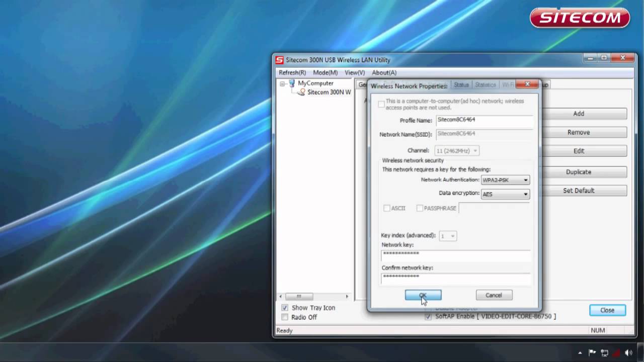Screen dimensions: 644x362
Task: Click the 'Ready' status bar text
Action: 284,330
